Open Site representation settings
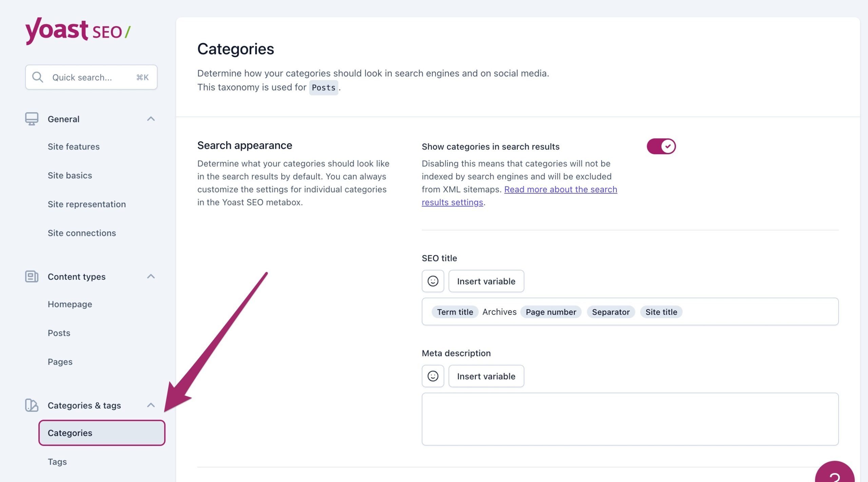This screenshot has height=482, width=868. coord(87,204)
